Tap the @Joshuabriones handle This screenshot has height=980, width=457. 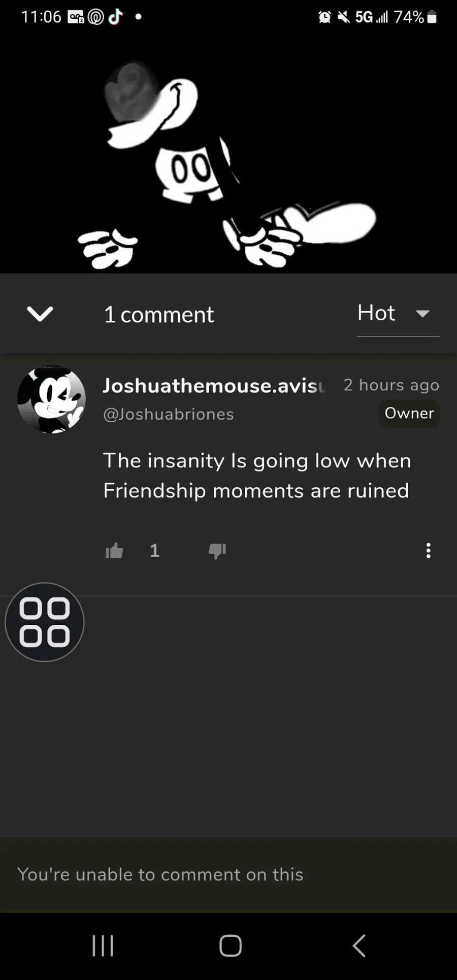[x=169, y=414]
